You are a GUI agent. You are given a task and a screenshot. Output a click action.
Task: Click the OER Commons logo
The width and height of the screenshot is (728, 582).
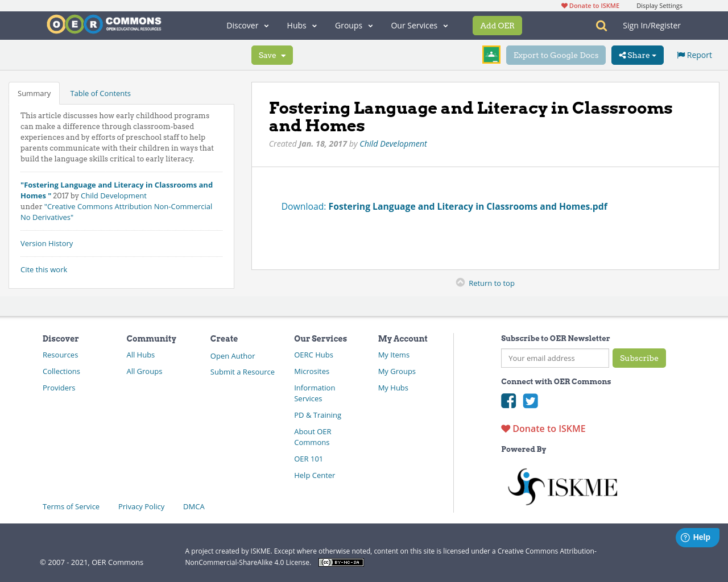pyautogui.click(x=104, y=24)
